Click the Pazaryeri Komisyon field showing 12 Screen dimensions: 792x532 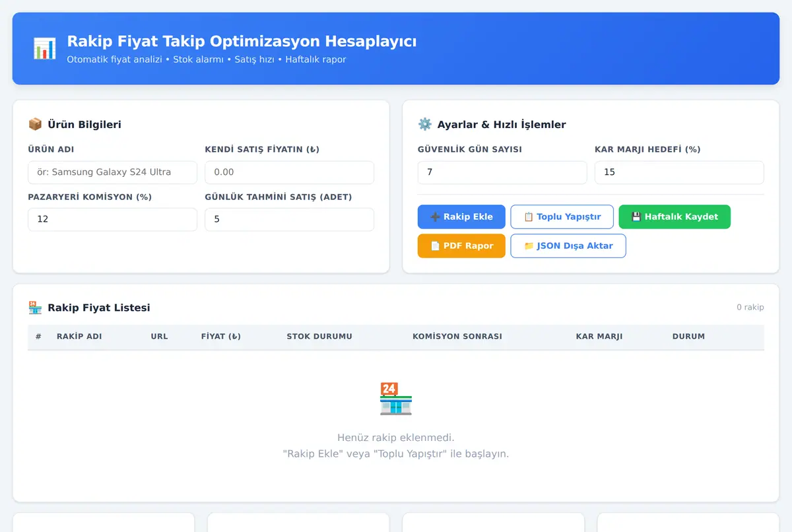pos(112,219)
